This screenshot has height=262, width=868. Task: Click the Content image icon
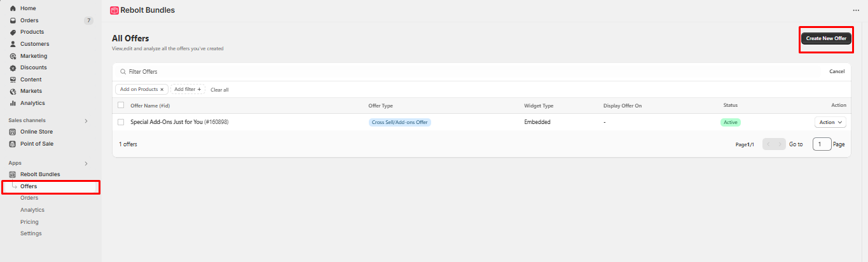13,79
